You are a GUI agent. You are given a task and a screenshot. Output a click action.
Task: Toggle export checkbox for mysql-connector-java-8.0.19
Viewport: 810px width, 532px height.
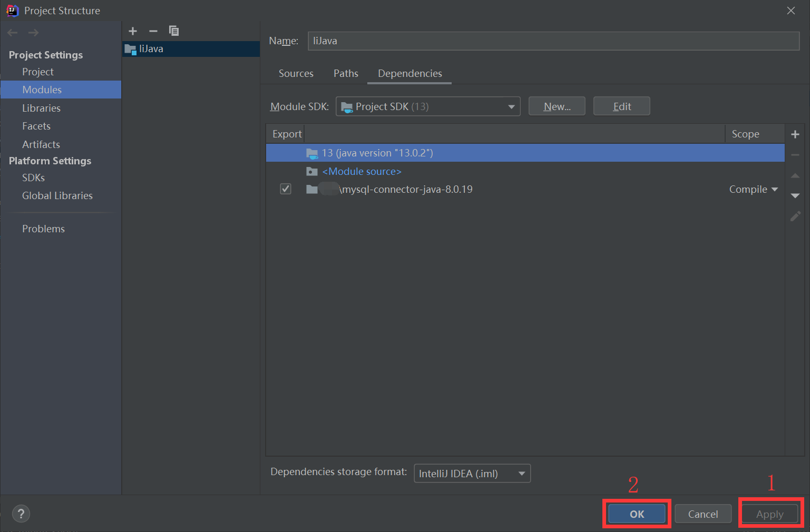pos(286,189)
